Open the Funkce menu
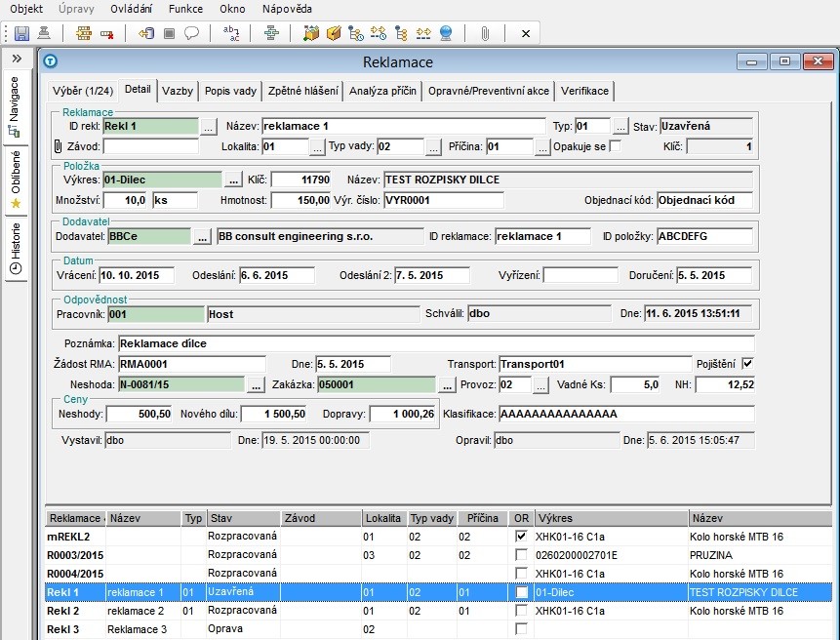The image size is (840, 640). pos(186,9)
